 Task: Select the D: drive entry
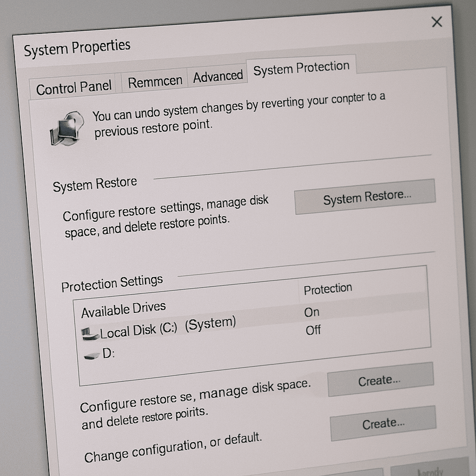[x=108, y=353]
